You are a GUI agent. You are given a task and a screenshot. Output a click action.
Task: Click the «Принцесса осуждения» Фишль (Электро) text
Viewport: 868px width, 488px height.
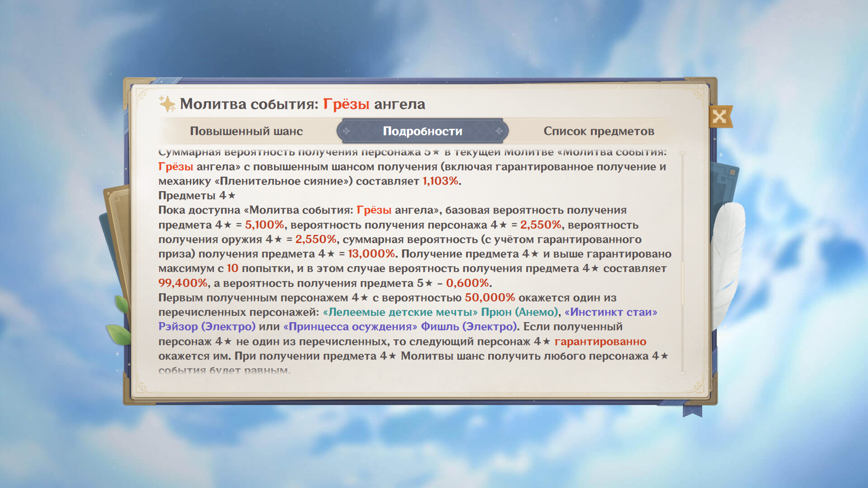400,327
